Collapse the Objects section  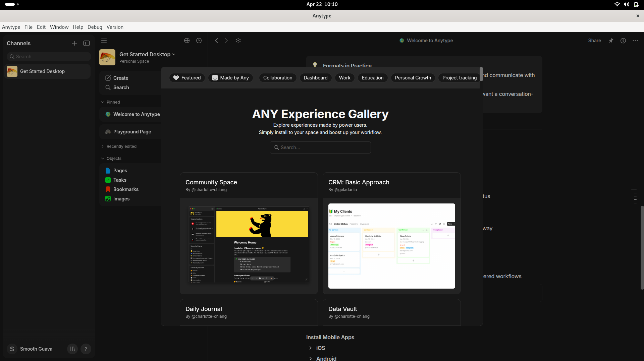103,159
